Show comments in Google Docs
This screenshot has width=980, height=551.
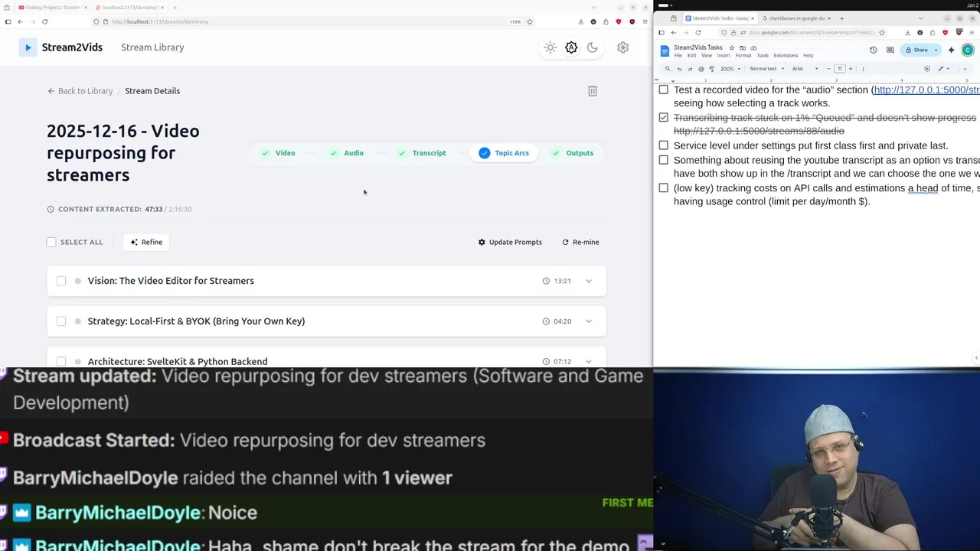point(890,50)
